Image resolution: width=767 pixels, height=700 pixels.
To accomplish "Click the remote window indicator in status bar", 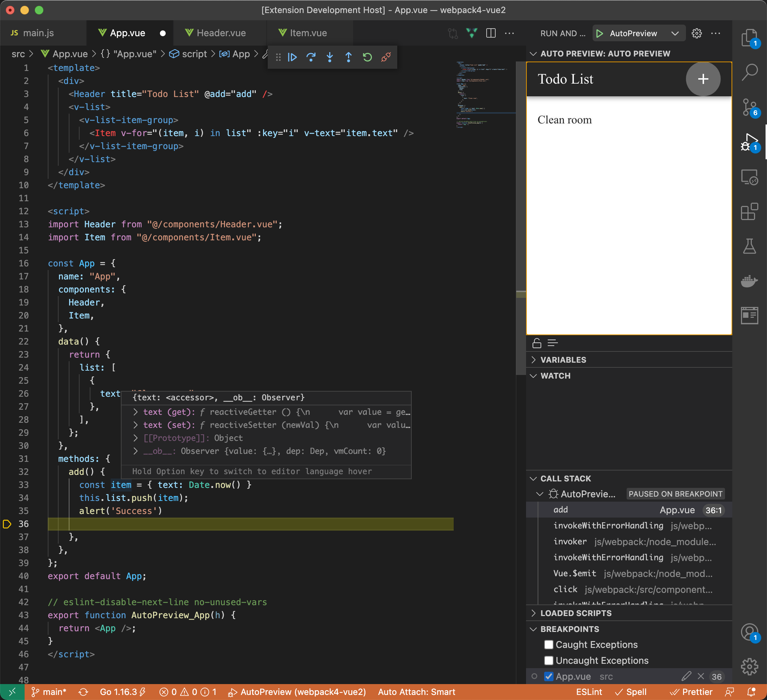I will coord(12,692).
